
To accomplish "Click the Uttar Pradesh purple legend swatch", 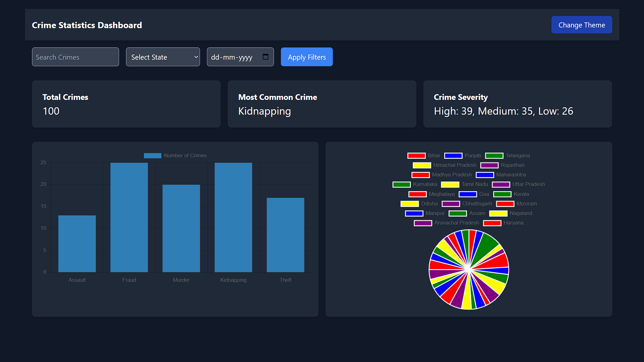I will pos(501,184).
